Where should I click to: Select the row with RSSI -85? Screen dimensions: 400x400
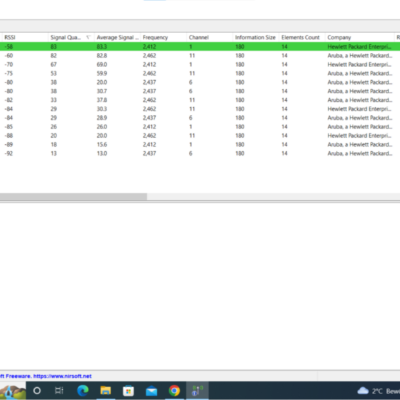[200, 127]
